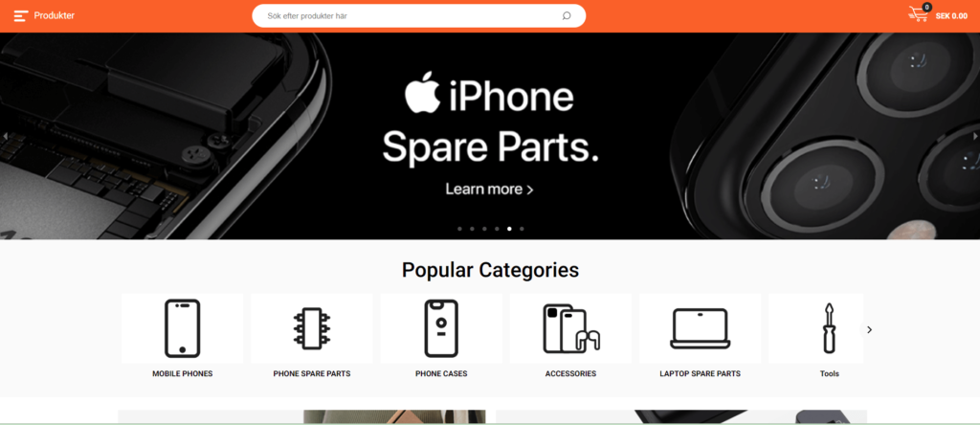The width and height of the screenshot is (980, 425).
Task: Click the Produkter menu label
Action: click(x=55, y=15)
